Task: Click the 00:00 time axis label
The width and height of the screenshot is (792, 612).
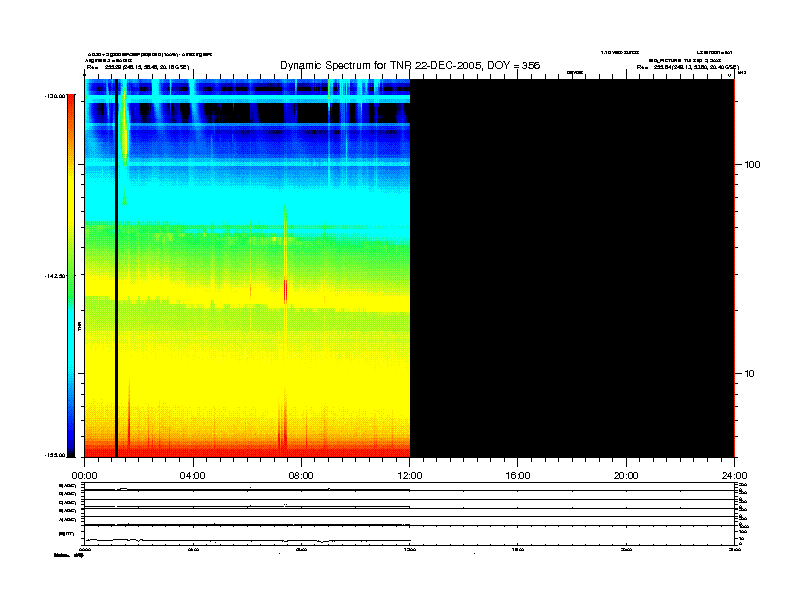Action: click(x=84, y=475)
